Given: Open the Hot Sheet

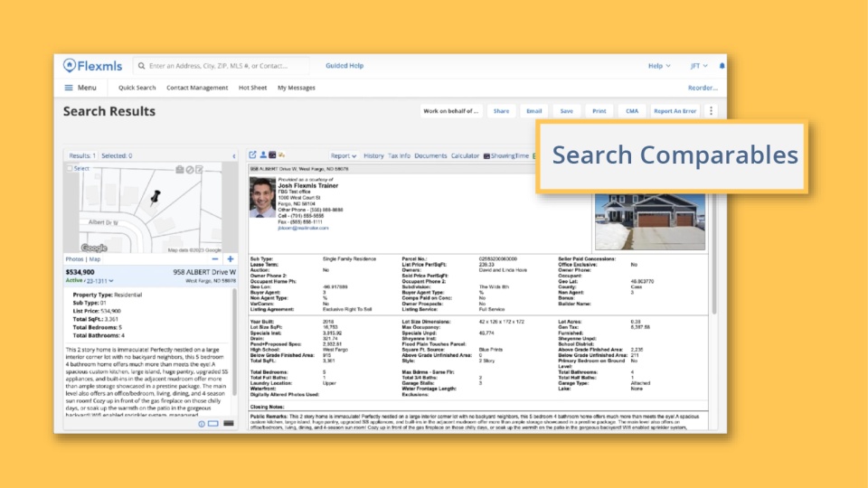Looking at the screenshot, I should tap(252, 88).
